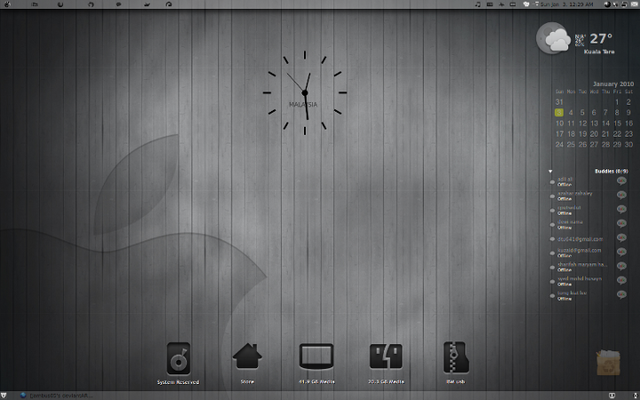The image size is (640, 400).
Task: Open chat icon for second buddy, 'azahar'
Action: (621, 195)
